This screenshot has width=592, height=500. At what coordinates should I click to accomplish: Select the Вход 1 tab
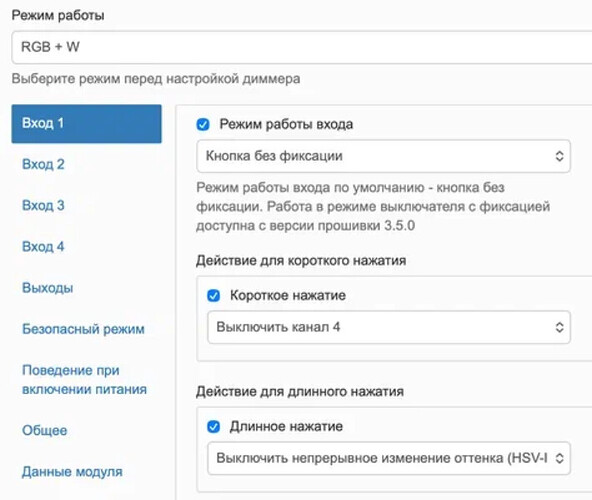[x=86, y=123]
